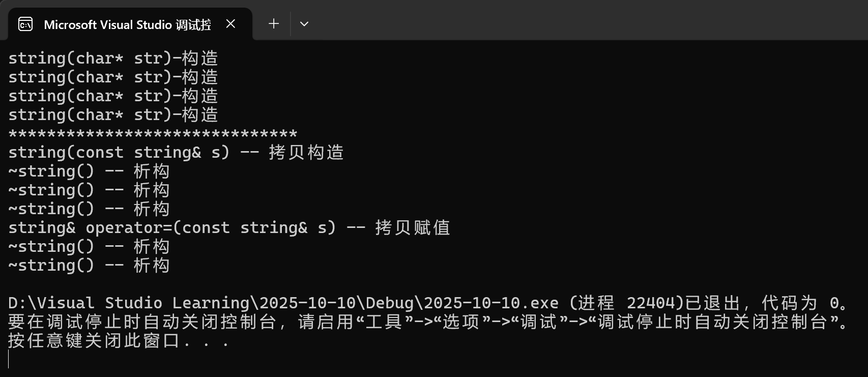868x377 pixels.
Task: Click the '拷贝构造' output line
Action: pyautogui.click(x=176, y=152)
